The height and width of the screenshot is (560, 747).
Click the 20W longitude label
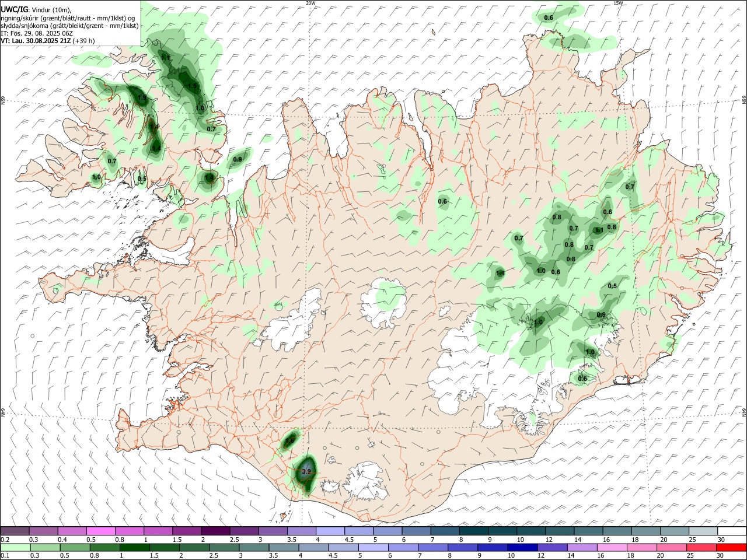click(311, 3)
